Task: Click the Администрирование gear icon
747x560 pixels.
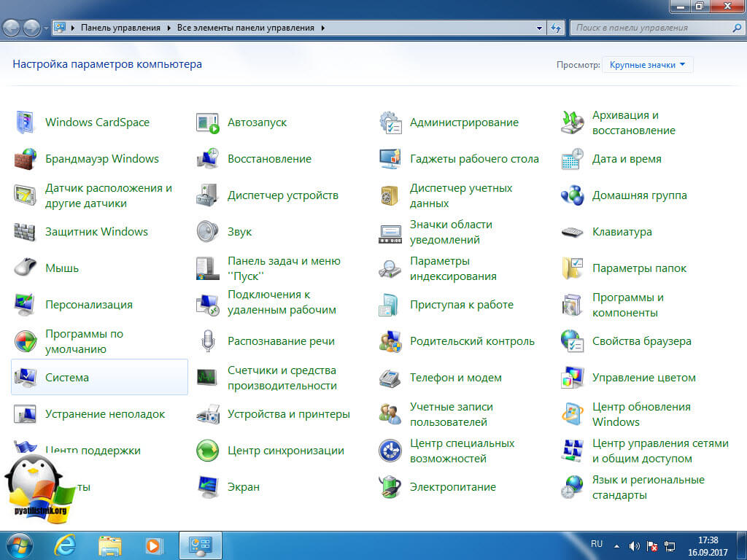Action: coord(390,122)
